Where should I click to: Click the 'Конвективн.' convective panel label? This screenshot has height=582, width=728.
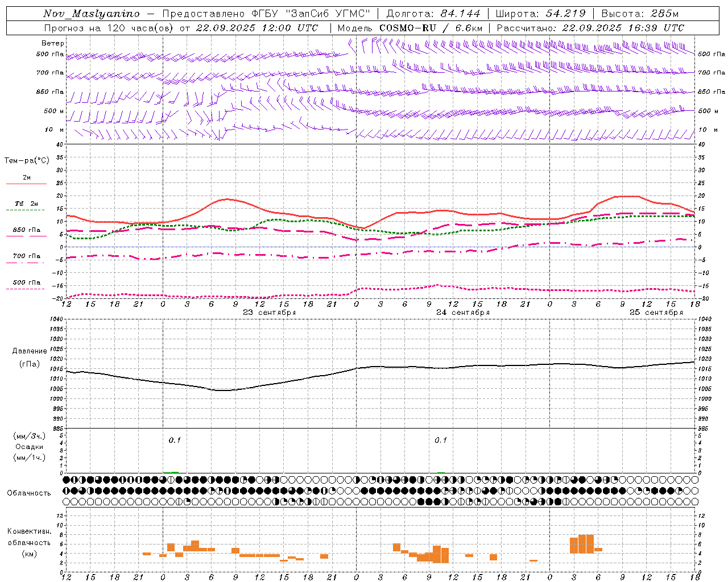(x=29, y=531)
